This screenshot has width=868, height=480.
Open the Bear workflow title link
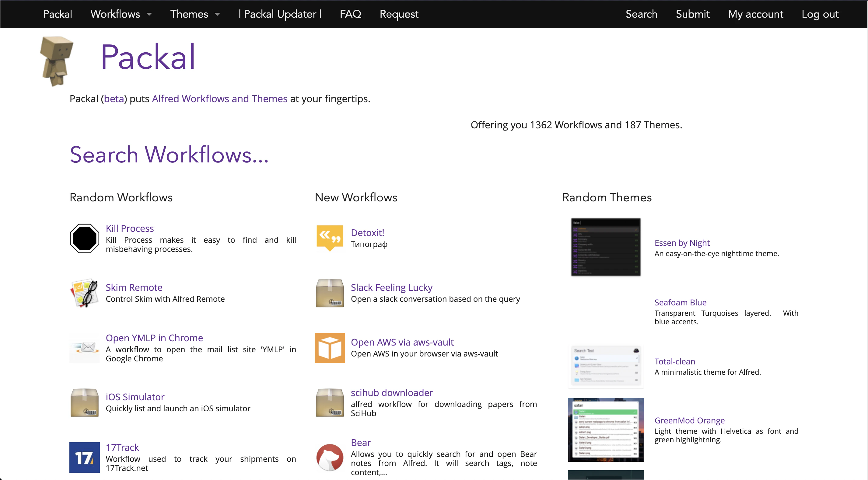pos(361,442)
